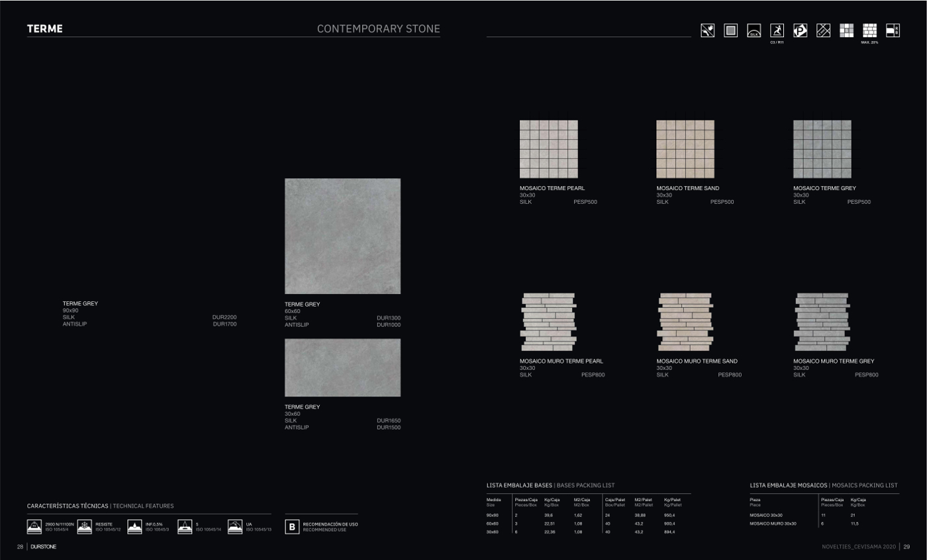Click the B recommended use icon
Viewport: 927px width, 560px height.
292,527
